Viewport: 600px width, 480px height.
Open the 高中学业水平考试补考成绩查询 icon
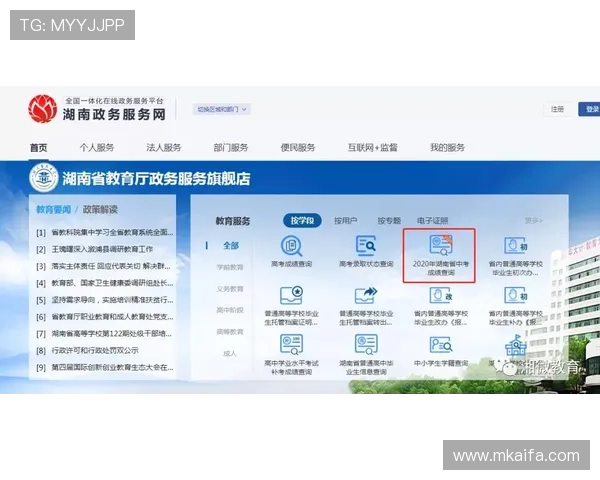[292, 344]
